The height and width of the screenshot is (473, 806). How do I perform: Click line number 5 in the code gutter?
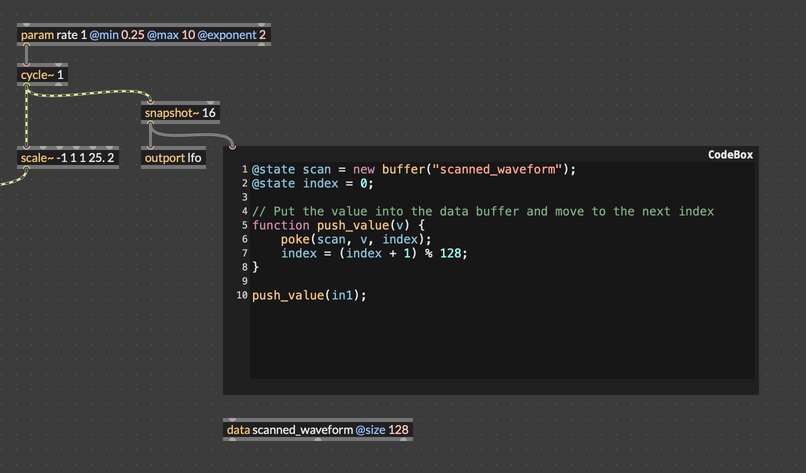coord(243,225)
